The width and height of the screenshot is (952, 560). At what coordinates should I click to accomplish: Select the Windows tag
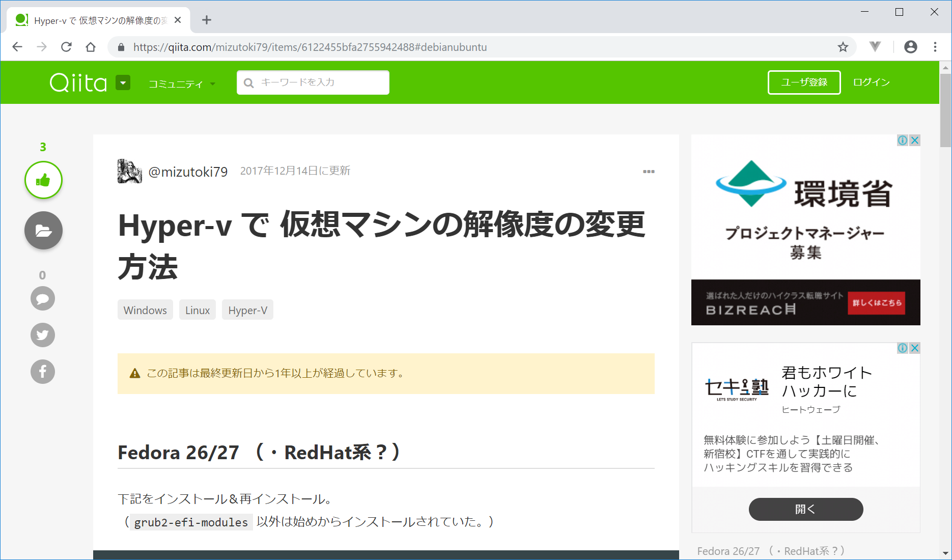[x=145, y=310]
